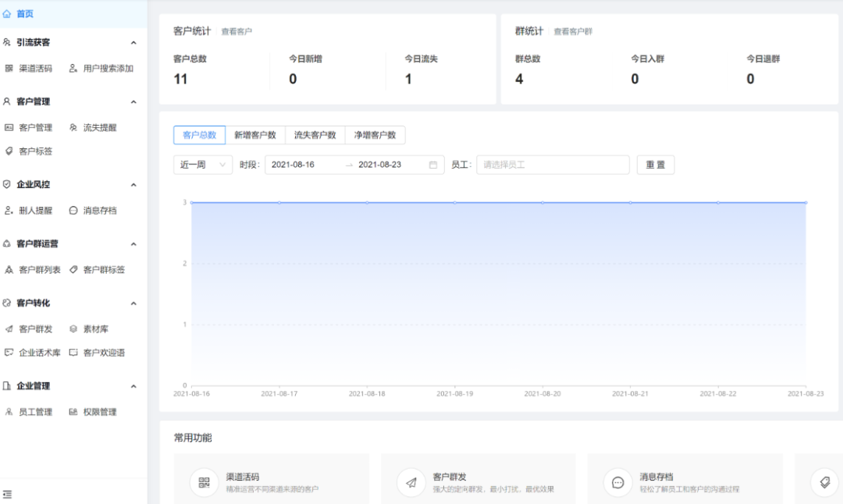
Task: Click the 客户欢迎语 sidebar icon
Action: click(x=73, y=353)
